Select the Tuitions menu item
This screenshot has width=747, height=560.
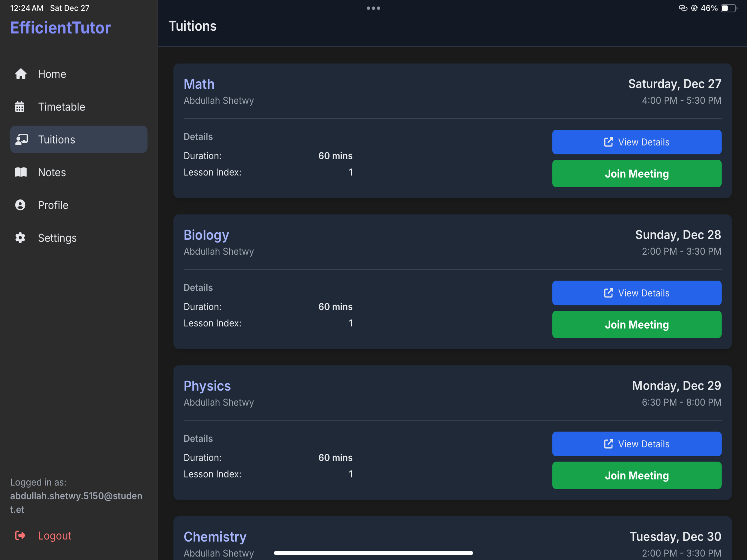[79, 139]
